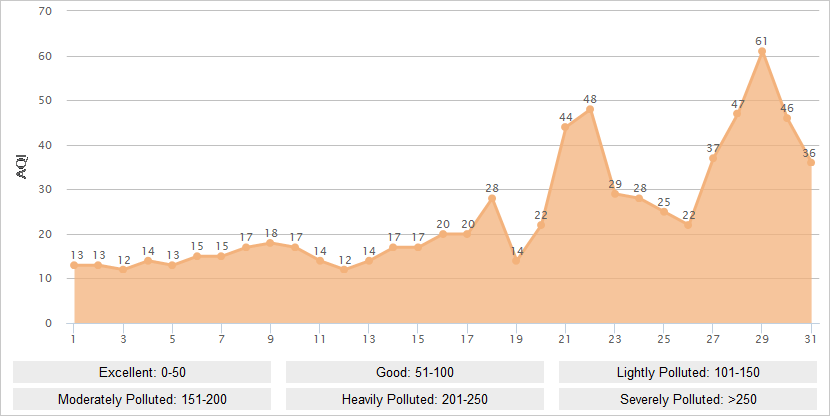Select the day 26 point valued 22
Viewport: 830px width, 416px height.
[x=688, y=225]
